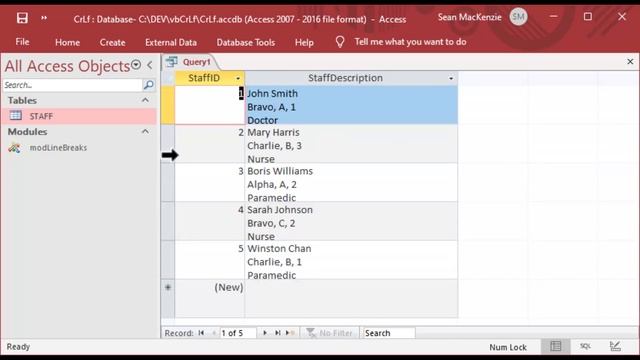Open the StaffID column dropdown arrow
Viewport: 640px width, 360px height.
click(x=238, y=78)
